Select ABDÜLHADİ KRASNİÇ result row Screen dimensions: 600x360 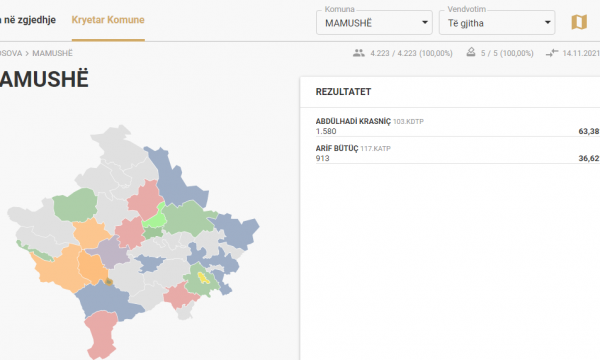457,126
